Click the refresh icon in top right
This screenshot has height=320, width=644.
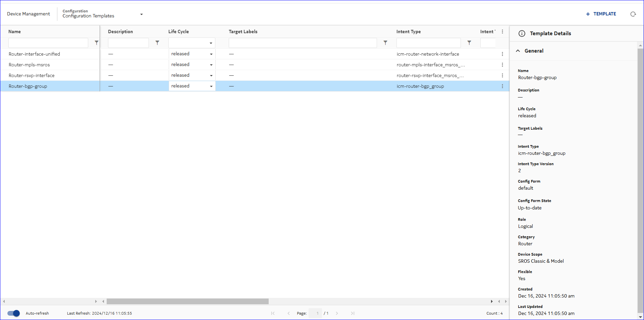pos(633,14)
